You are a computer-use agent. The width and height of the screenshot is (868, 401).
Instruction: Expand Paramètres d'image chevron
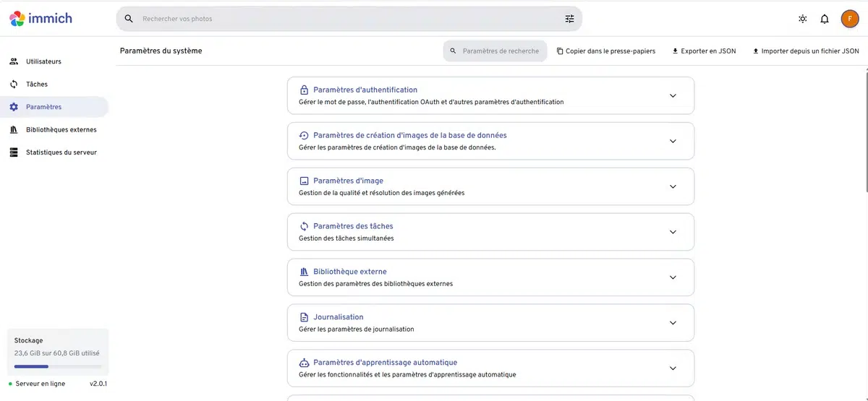[x=673, y=186]
